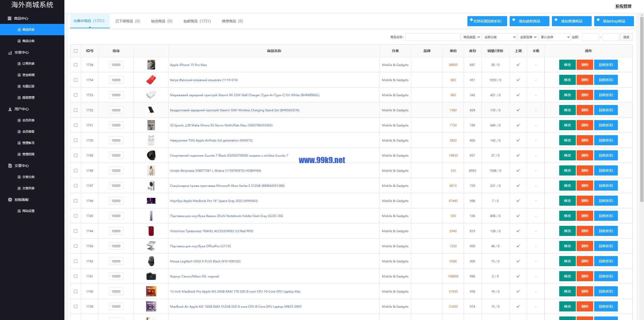The image size is (644, 320).
Task: Click the icon beside 文章分类 menu entry
Action: coord(19,177)
